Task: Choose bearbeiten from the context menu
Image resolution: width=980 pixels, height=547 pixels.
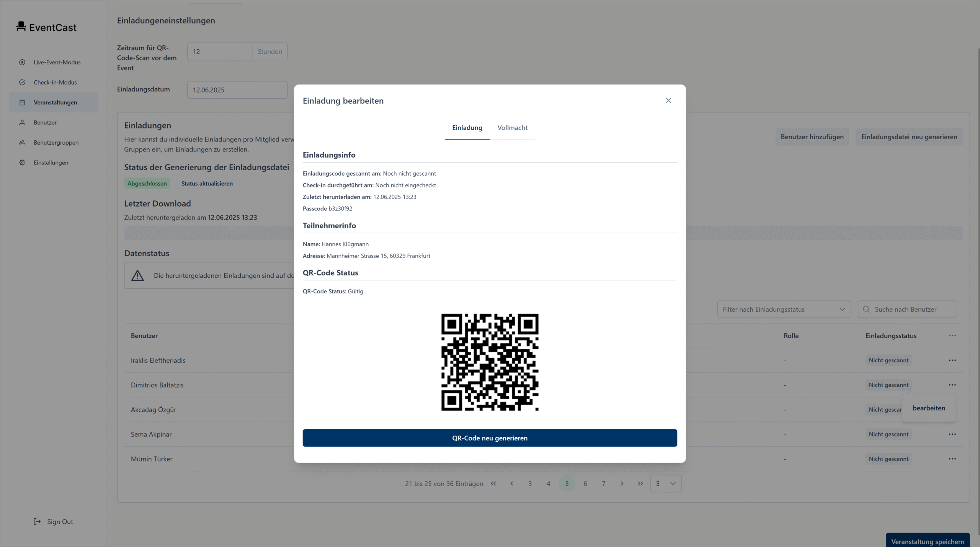Action: (x=929, y=408)
